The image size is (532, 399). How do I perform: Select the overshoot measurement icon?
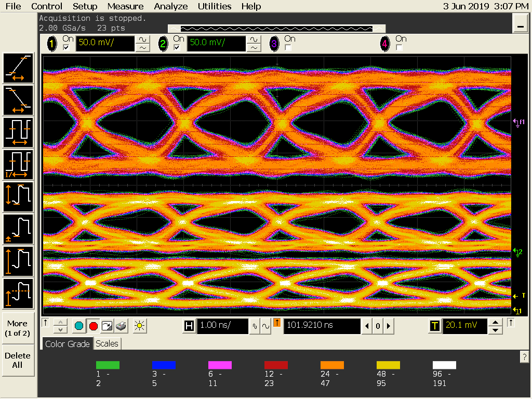pos(18,294)
